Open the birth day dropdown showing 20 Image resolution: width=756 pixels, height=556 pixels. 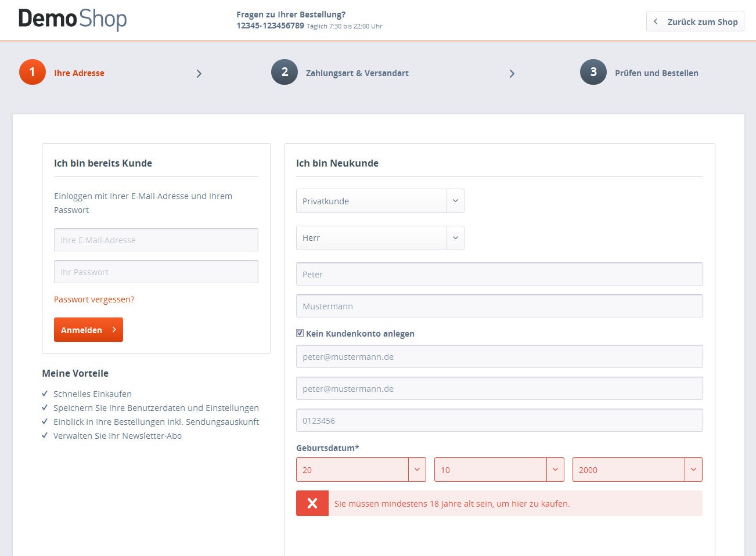point(361,470)
